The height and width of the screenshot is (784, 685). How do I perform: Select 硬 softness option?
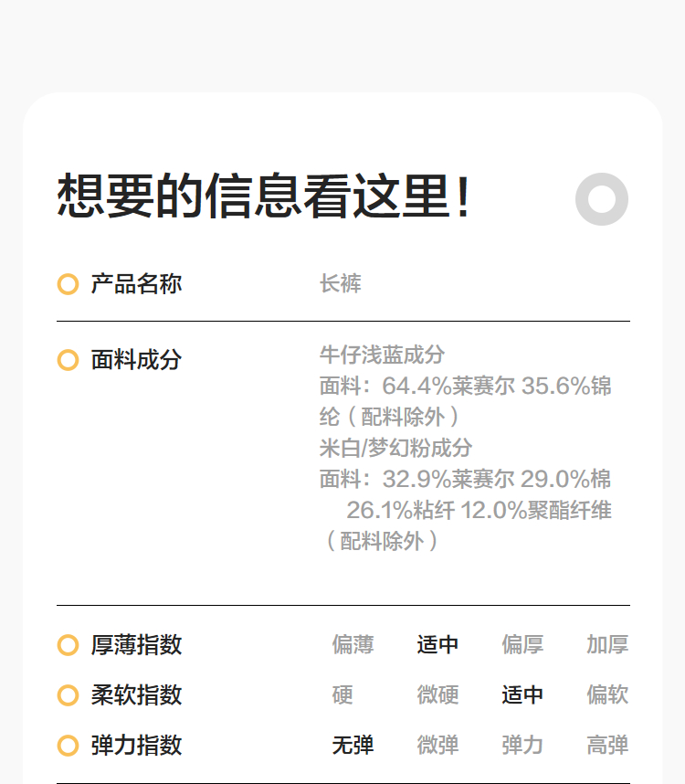[342, 695]
